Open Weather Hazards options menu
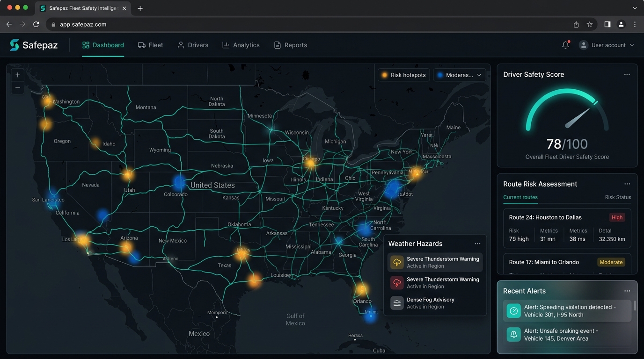 point(477,244)
